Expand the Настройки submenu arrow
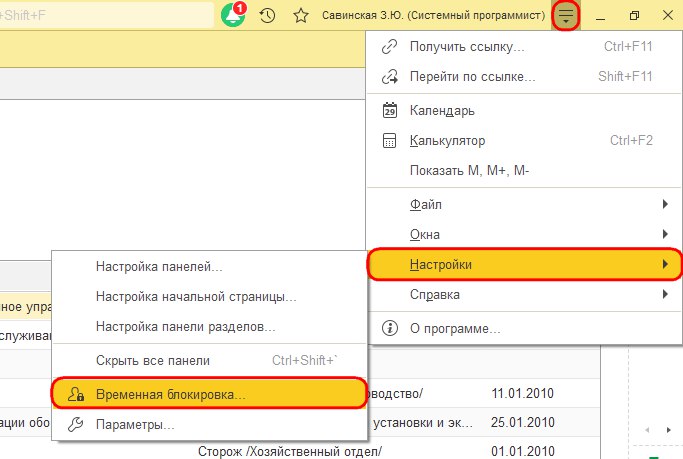The width and height of the screenshot is (683, 459). point(665,264)
